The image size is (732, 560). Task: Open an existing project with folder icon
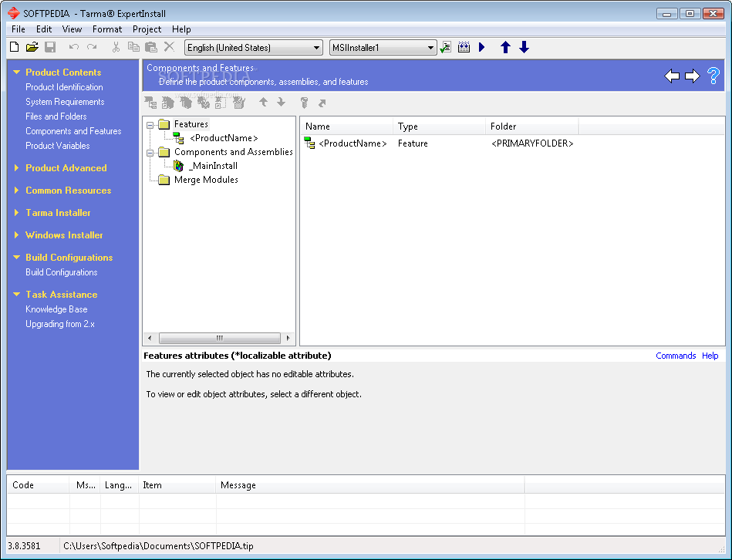point(32,47)
